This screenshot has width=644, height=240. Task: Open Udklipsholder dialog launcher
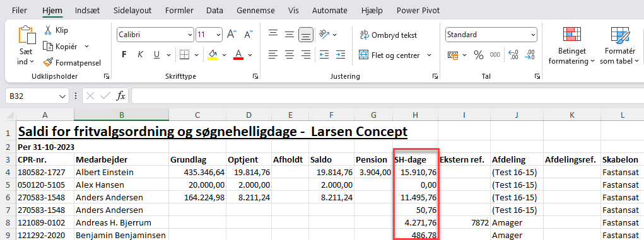107,76
